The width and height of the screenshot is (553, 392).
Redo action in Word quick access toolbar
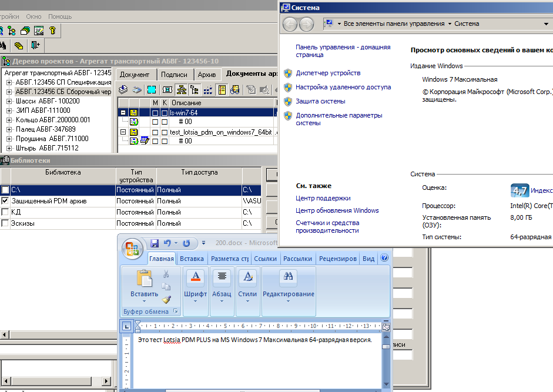(x=186, y=243)
